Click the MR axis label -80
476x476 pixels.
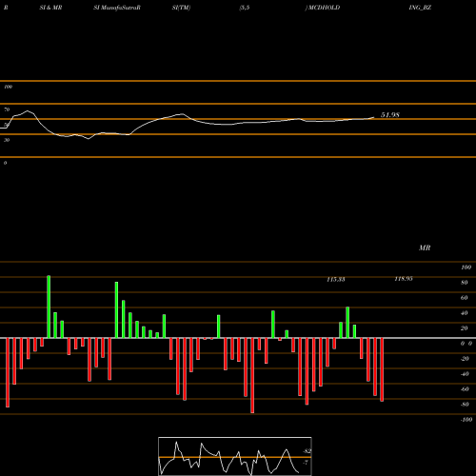pyautogui.click(x=465, y=405)
